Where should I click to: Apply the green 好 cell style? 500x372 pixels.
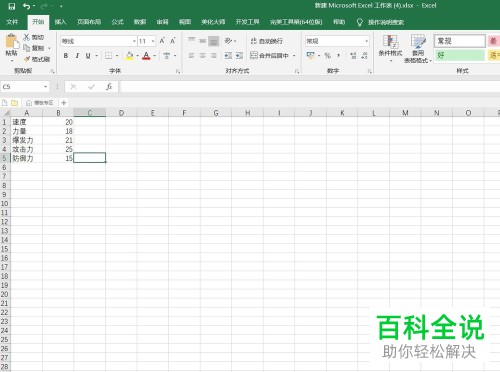pos(460,55)
